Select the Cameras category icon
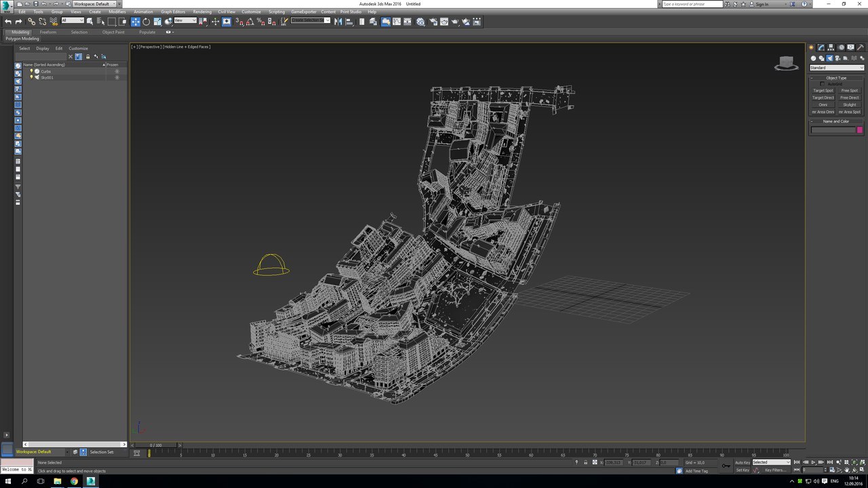 837,58
